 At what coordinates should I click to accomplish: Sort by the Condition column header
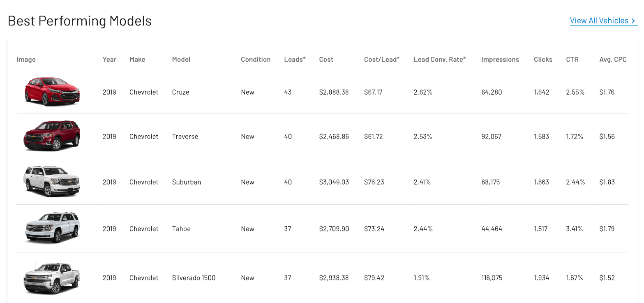click(x=256, y=59)
